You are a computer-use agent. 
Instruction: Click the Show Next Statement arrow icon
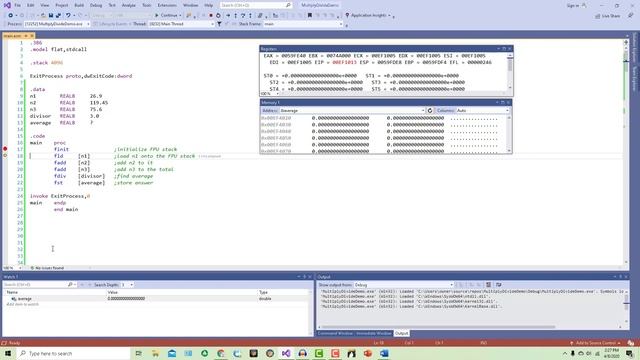tap(228, 15)
